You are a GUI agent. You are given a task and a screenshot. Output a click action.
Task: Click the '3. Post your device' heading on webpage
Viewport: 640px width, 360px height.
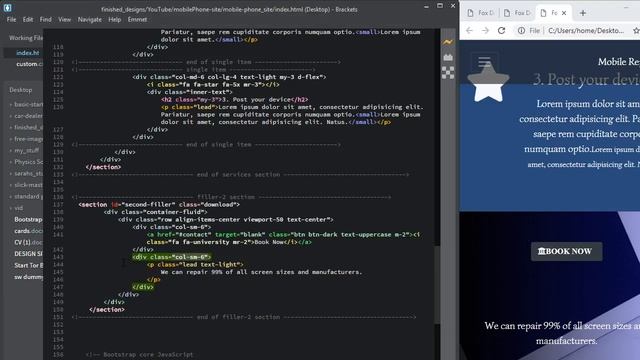pyautogui.click(x=586, y=79)
